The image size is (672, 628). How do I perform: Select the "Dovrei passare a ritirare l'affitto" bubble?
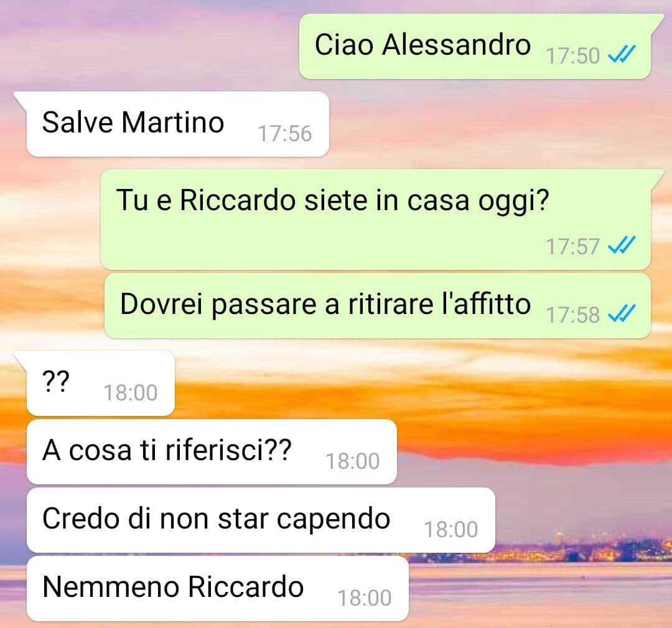point(378,306)
